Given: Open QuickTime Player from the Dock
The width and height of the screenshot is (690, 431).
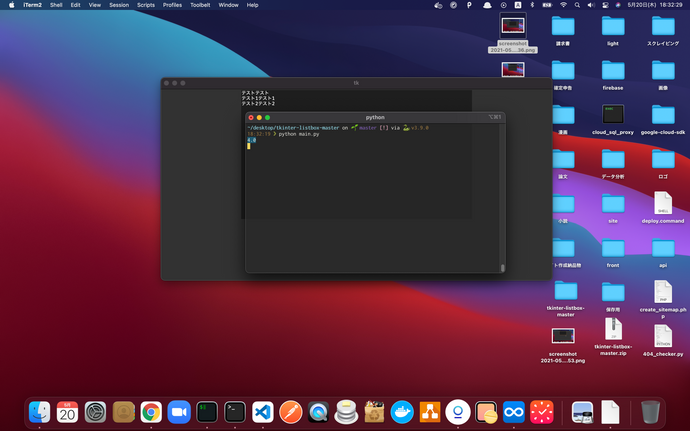Looking at the screenshot, I should (x=318, y=413).
